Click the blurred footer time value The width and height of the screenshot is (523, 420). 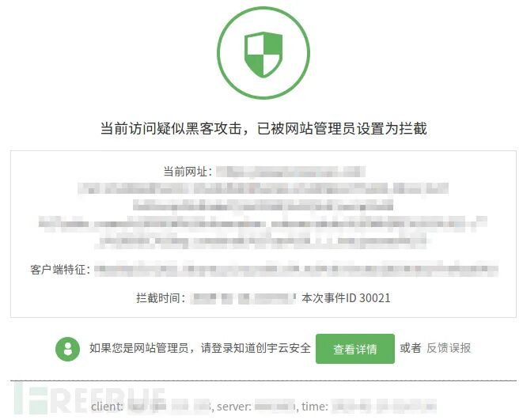coord(385,406)
